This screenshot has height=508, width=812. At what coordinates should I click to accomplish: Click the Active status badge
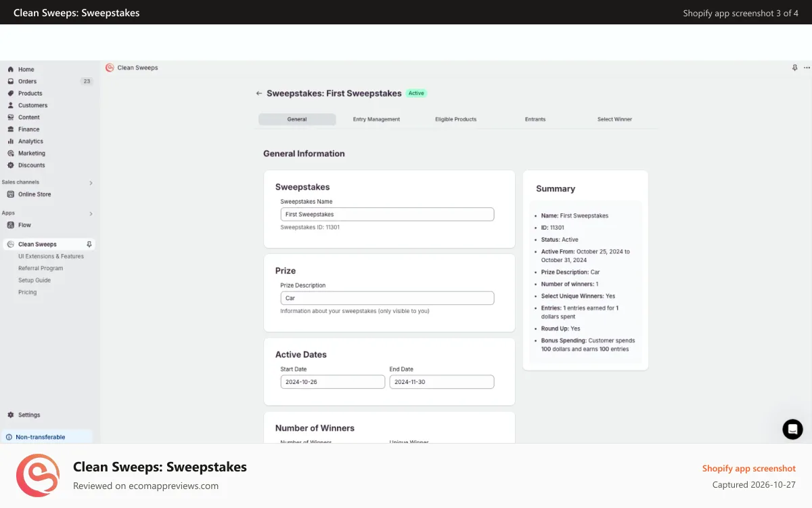pos(416,93)
